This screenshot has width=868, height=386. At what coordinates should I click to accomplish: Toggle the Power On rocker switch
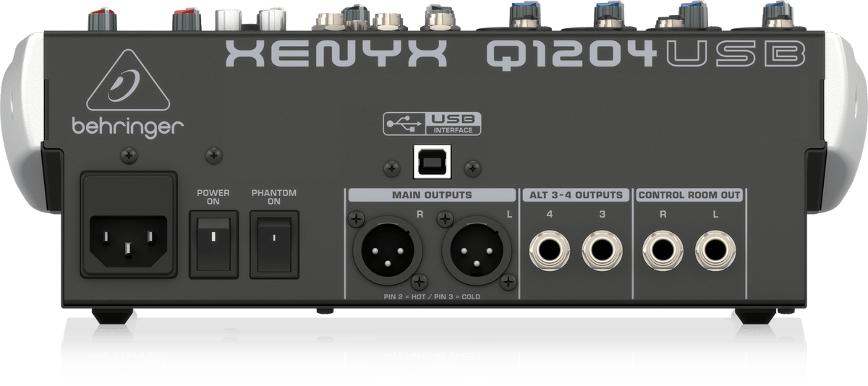(214, 244)
